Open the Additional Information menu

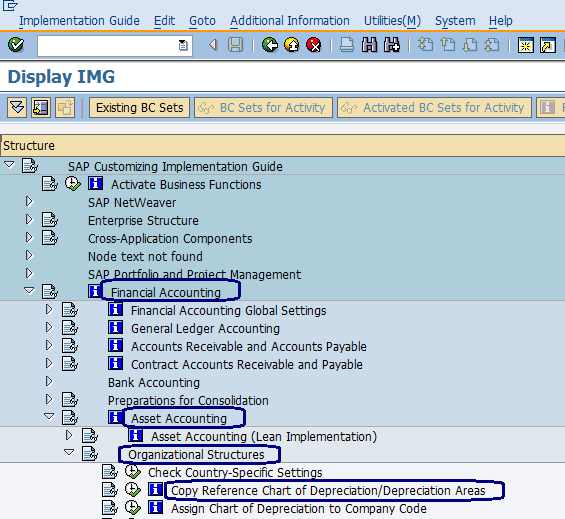(x=290, y=21)
